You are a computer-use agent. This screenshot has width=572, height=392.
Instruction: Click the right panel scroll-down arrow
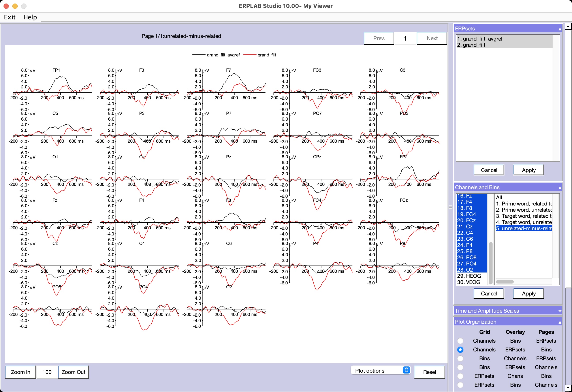tap(568, 388)
